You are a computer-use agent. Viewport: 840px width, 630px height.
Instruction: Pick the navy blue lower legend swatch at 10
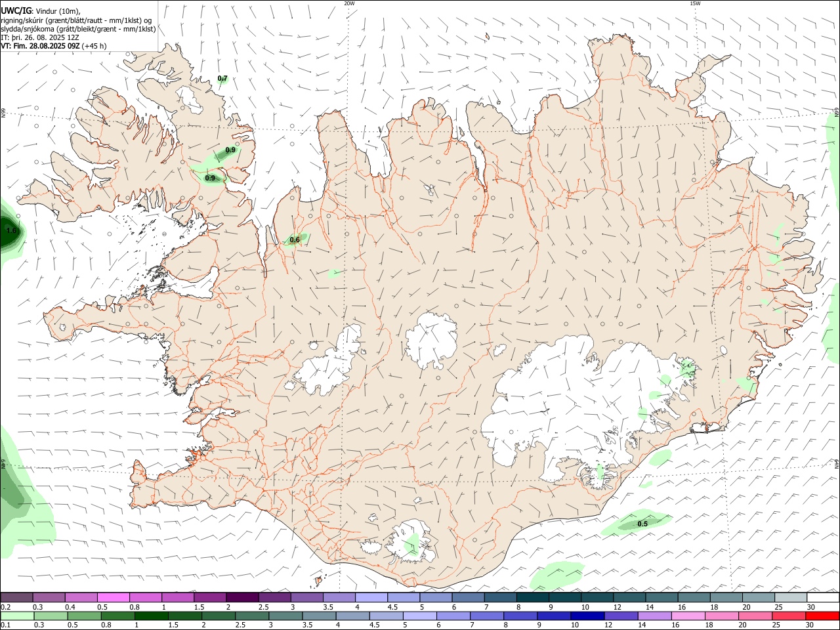(587, 616)
